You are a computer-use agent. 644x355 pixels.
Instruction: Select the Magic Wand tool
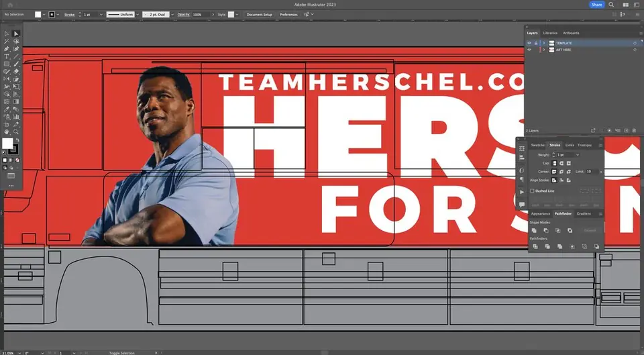[x=7, y=41]
